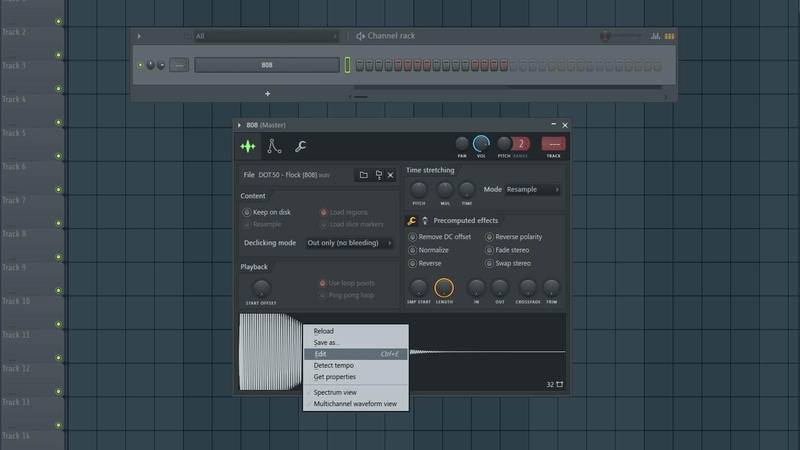Viewport: 800px width, 450px height.
Task: Open Time stretching Mode Resample dropdown
Action: point(532,189)
